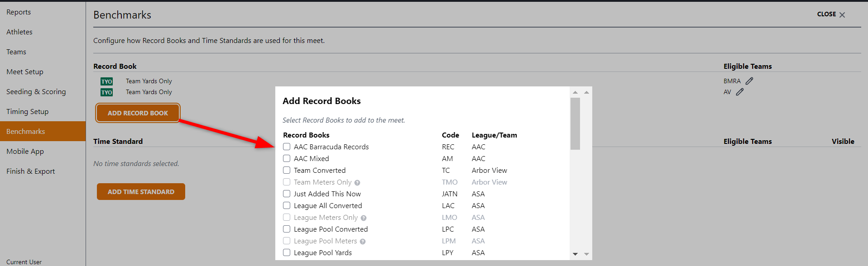Open help icon next to League Meters Only

coord(364,218)
